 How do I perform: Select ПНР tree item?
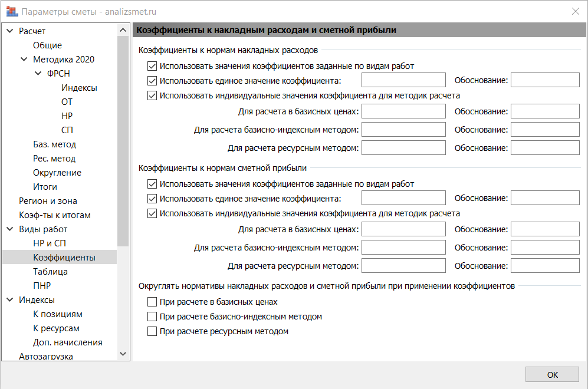[42, 286]
